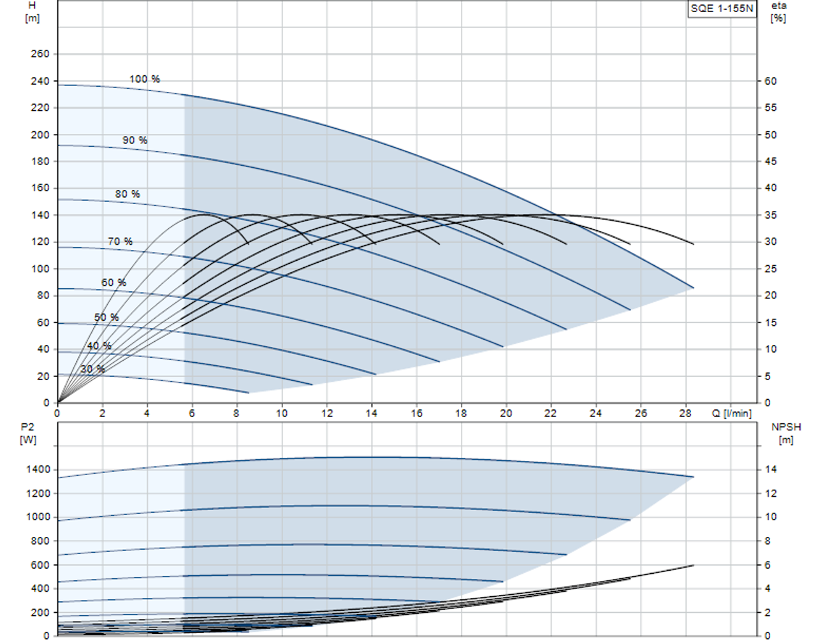Select the 40 % speed curve label

tap(99, 346)
